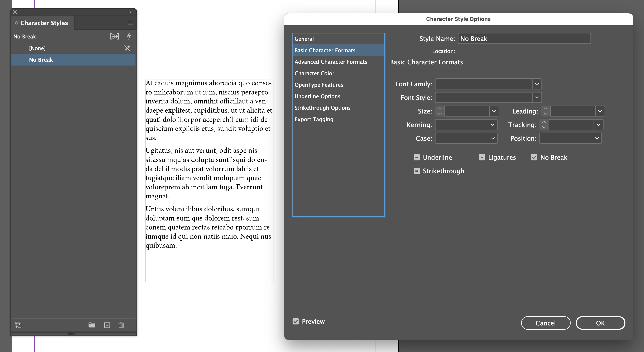The width and height of the screenshot is (644, 352).
Task: Uncheck the Preview checkbox
Action: [295, 321]
